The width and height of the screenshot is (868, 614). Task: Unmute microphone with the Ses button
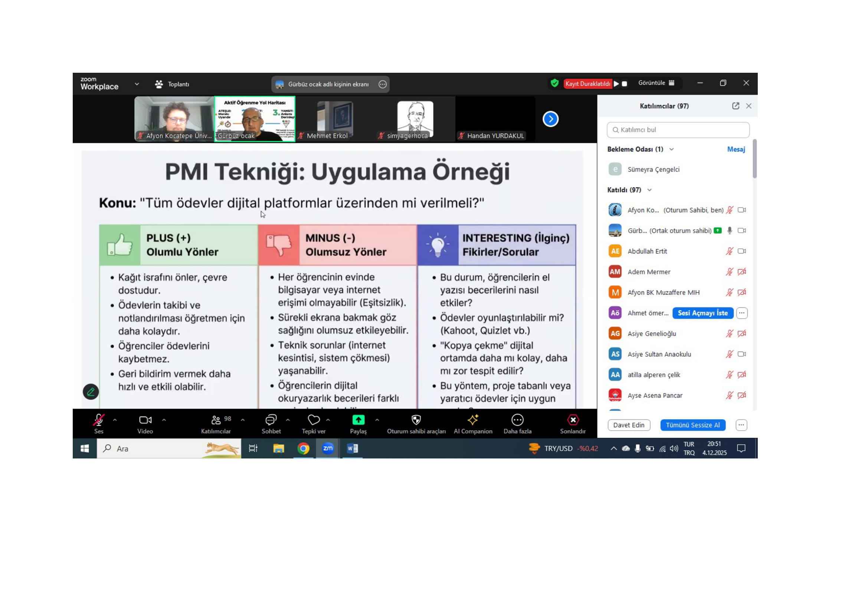(99, 420)
